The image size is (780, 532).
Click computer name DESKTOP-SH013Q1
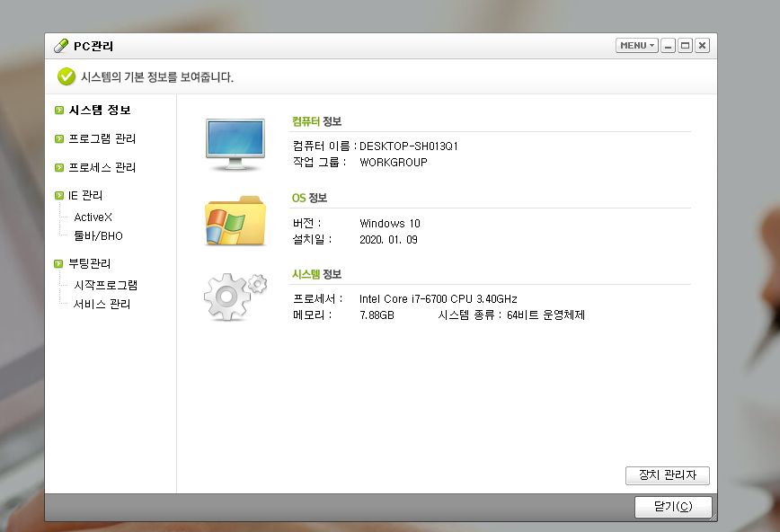[x=408, y=146]
